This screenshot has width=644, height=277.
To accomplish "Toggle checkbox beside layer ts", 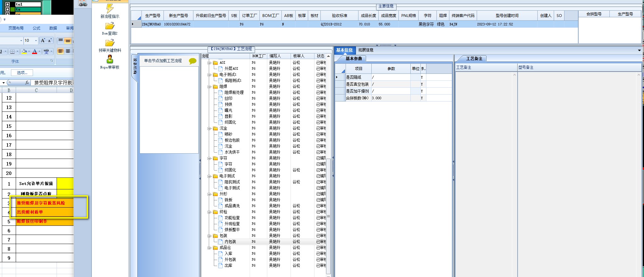I will 8,9.
